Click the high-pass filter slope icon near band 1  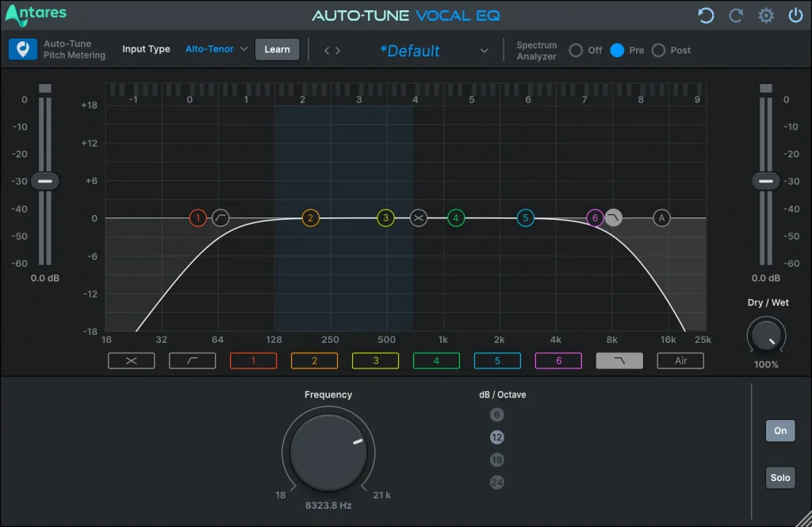[x=220, y=217]
